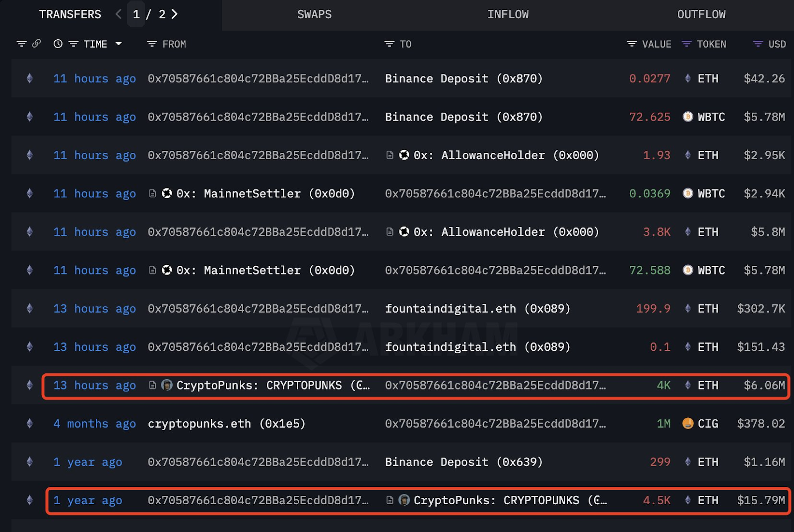Open cryptopunks.eth (0x1e5) sender link
Viewport: 794px width, 532px height.
tap(226, 424)
